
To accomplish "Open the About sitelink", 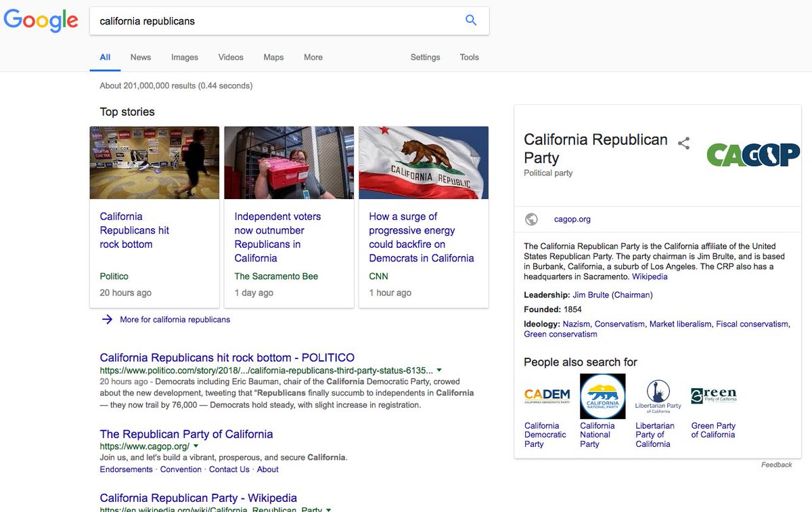I will [x=268, y=469].
